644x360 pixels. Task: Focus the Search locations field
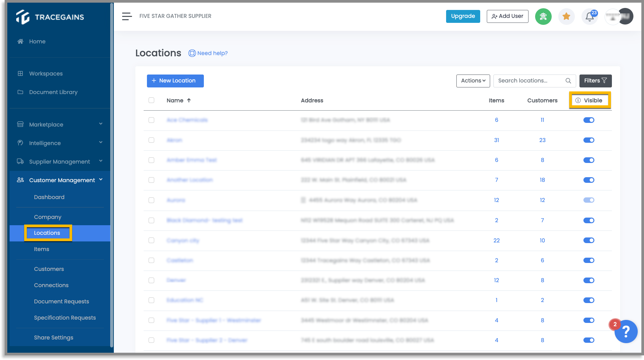pos(534,81)
